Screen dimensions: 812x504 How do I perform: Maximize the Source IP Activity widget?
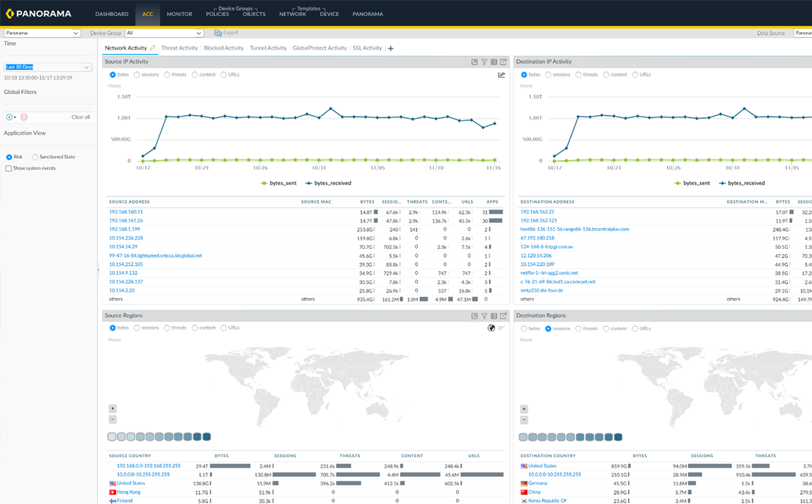pos(474,61)
